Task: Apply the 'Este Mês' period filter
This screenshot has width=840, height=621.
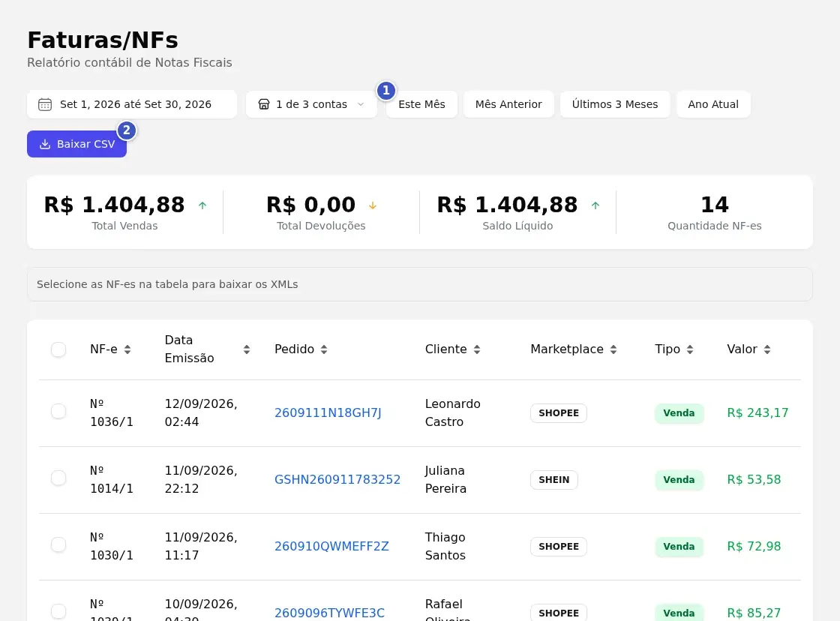Action: click(x=421, y=104)
